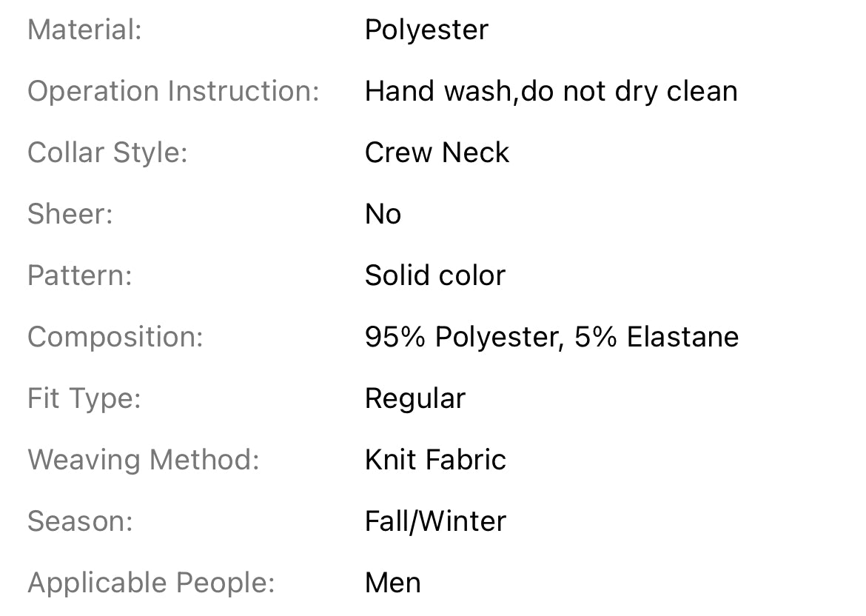Select 'Hand wash,do not dry clean' text

551,92
